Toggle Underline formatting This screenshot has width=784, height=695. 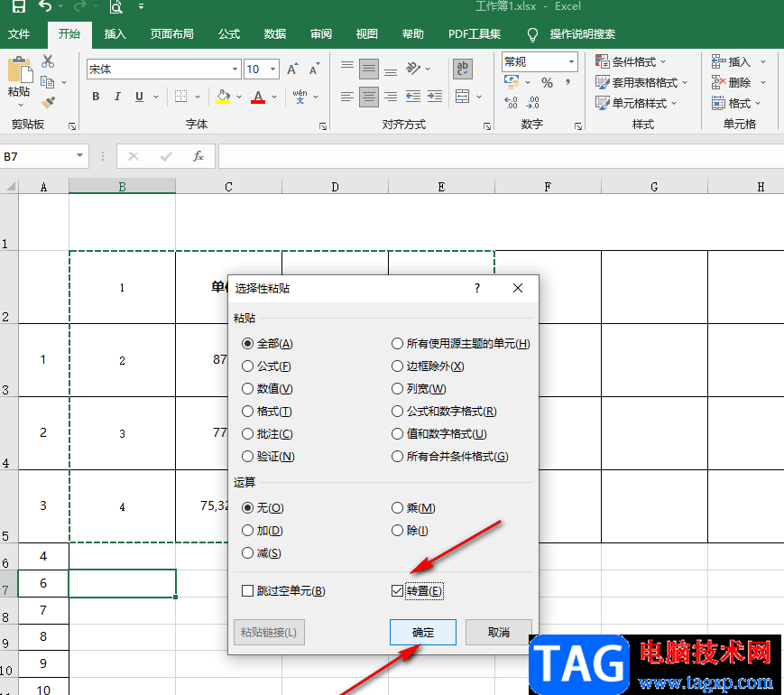140,97
